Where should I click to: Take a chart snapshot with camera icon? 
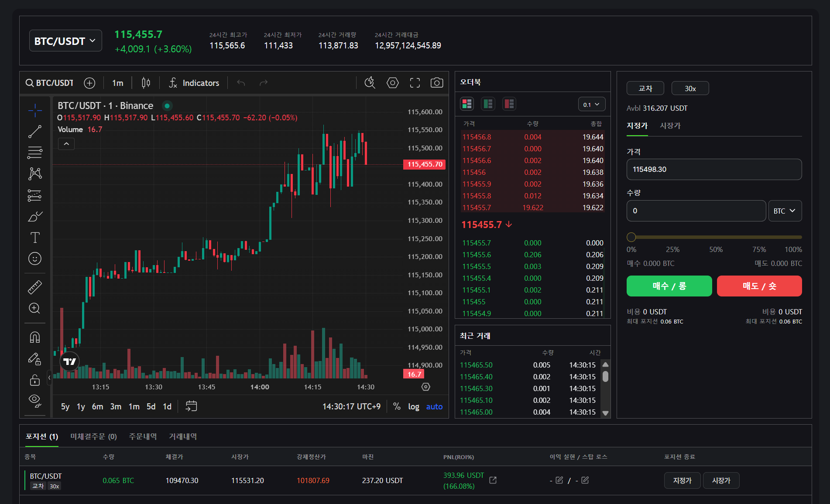436,83
